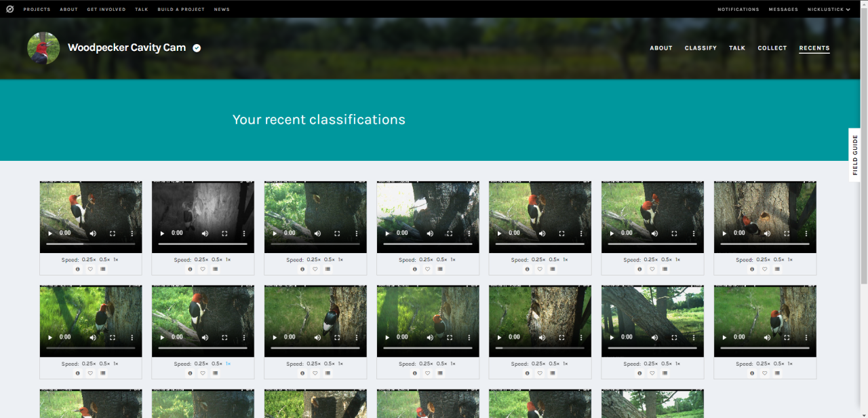
Task: Favorite the second video in the second row
Action: tap(203, 373)
